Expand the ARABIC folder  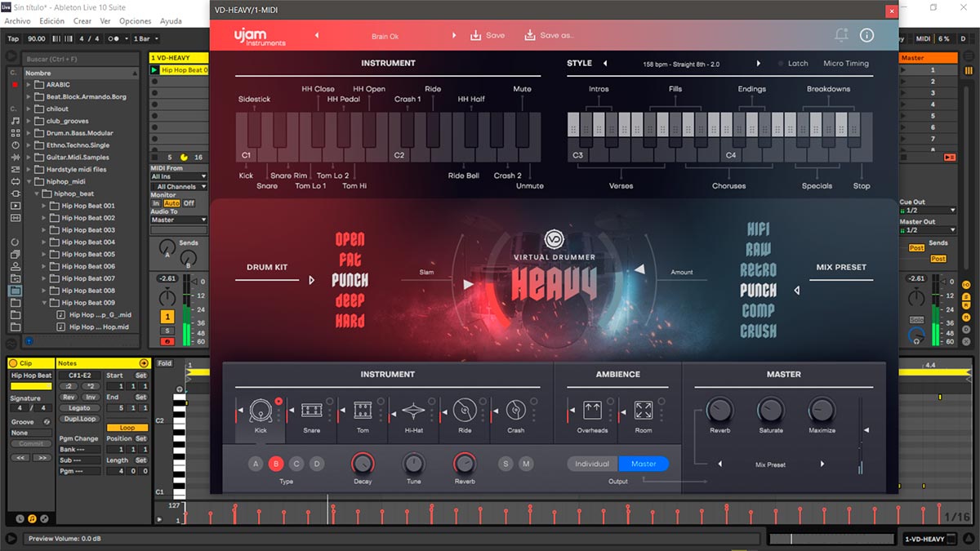coord(29,84)
